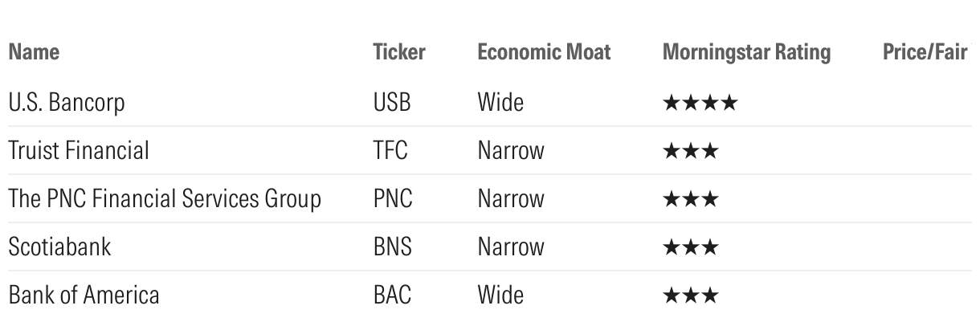
Task: Open The PNC Financial Services Group link
Action: coord(164,199)
